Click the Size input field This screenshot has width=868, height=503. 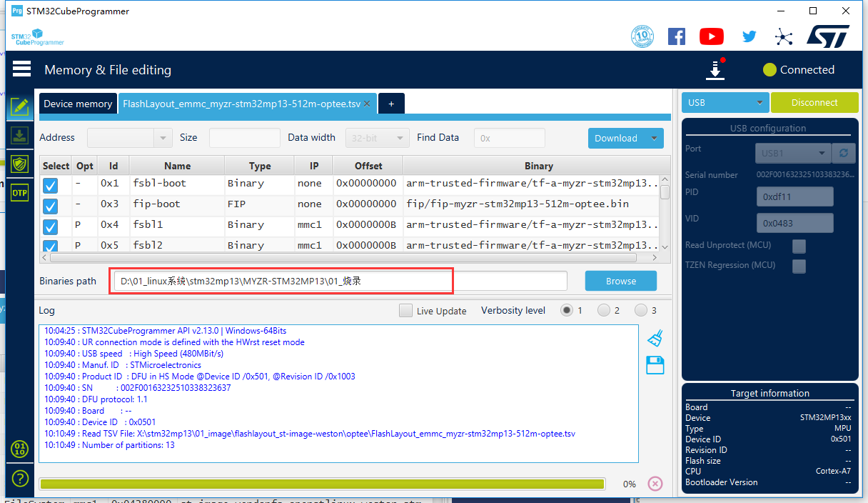[x=245, y=138]
